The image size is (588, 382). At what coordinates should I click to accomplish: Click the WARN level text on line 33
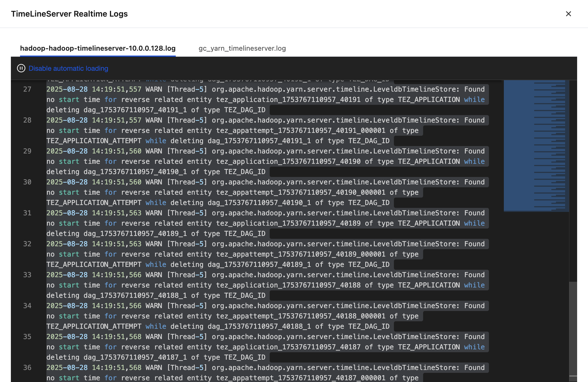[154, 275]
